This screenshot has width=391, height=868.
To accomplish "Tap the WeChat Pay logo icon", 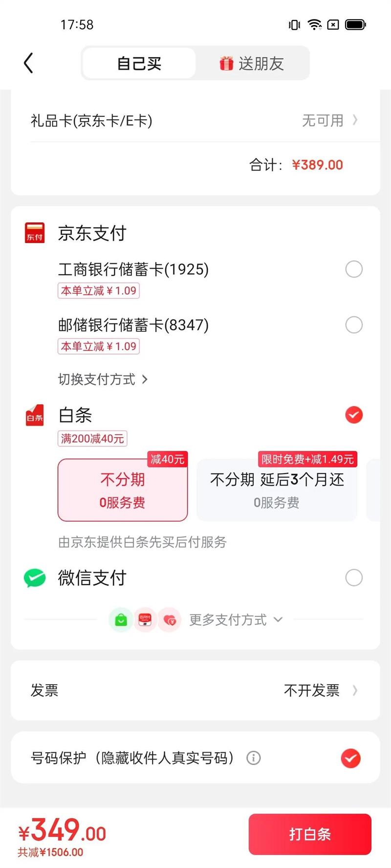I will (35, 578).
